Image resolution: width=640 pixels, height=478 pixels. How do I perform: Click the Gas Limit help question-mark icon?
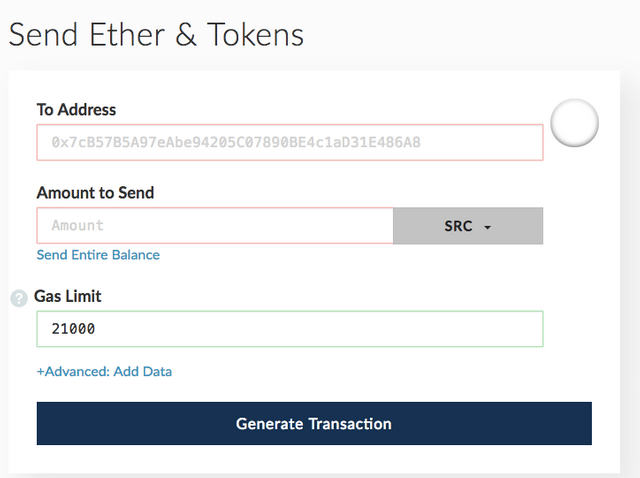pyautogui.click(x=19, y=298)
